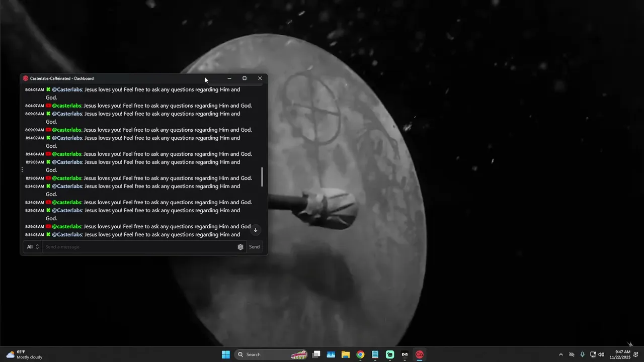Open Casterlabs Caffeinated taskbar icon
The width and height of the screenshot is (644, 362).
(x=419, y=354)
